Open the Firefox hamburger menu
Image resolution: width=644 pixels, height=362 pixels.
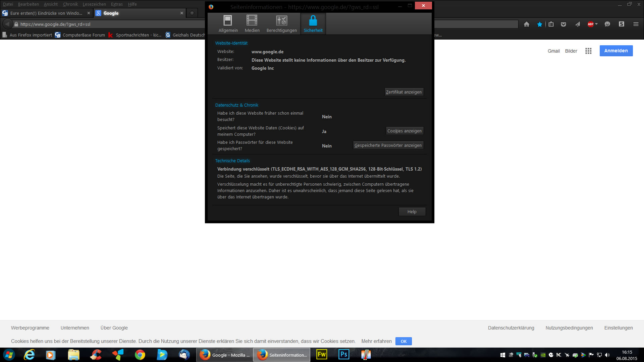point(636,24)
